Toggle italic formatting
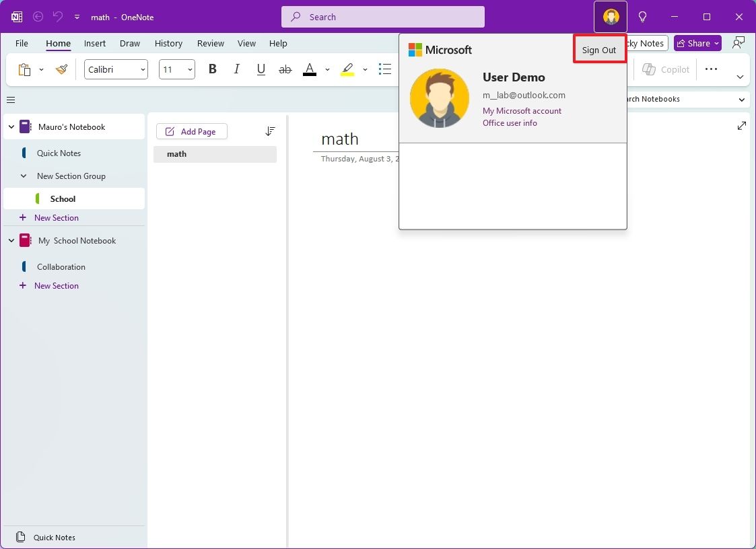756x549 pixels. tap(236, 69)
